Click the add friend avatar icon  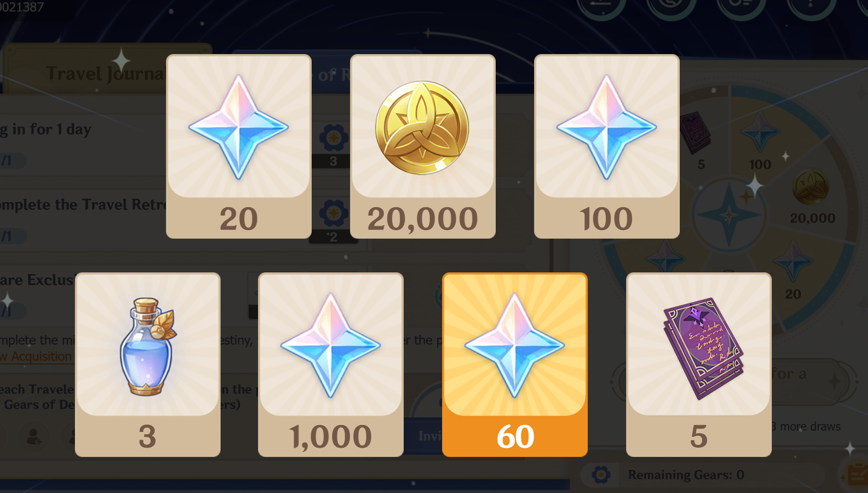point(34,437)
